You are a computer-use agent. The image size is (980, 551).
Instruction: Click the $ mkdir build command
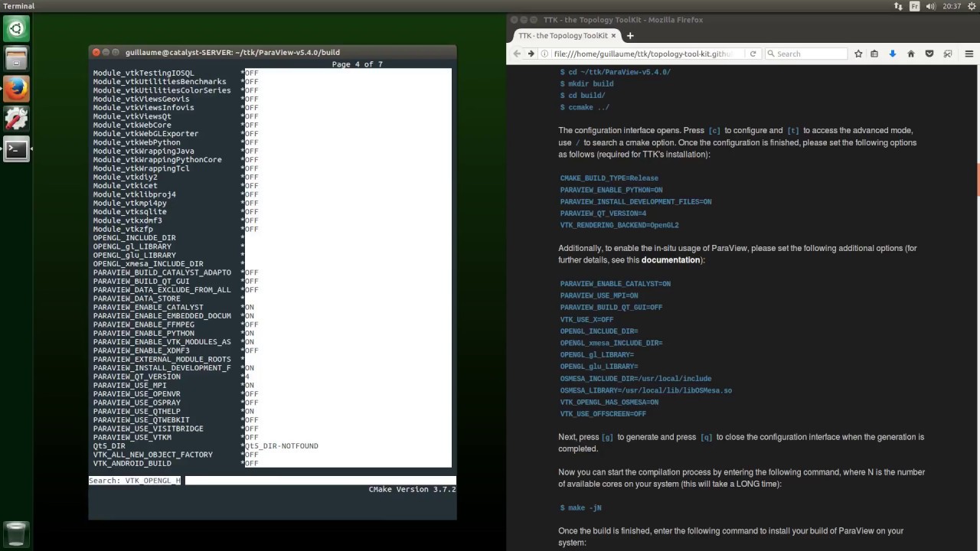pyautogui.click(x=586, y=84)
